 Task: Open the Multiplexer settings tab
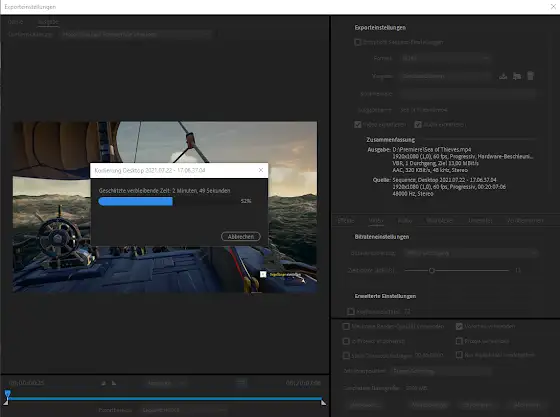pos(440,221)
